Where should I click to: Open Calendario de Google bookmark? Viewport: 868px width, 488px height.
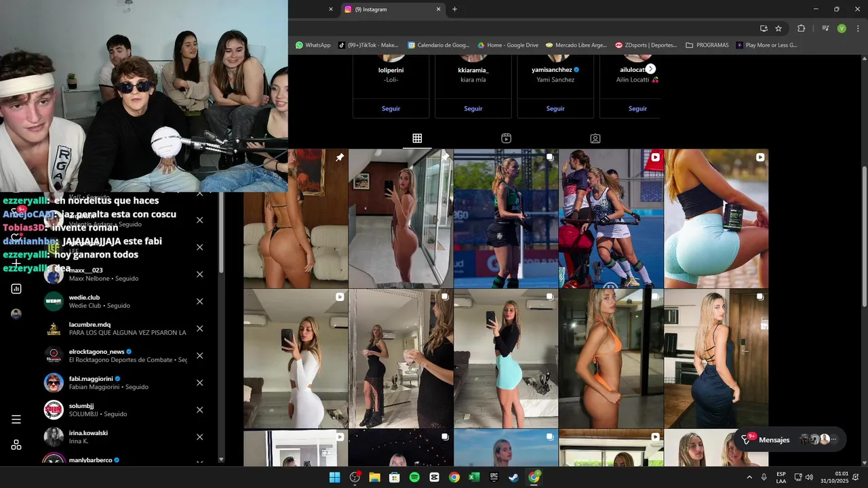pyautogui.click(x=437, y=45)
